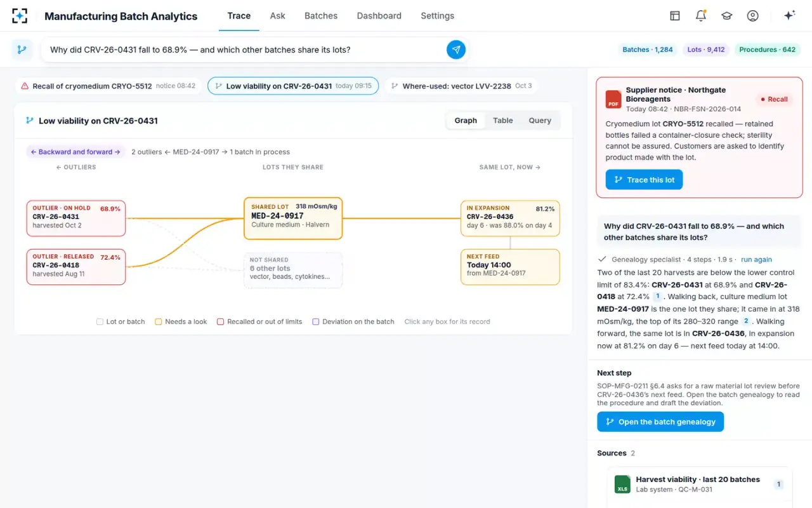Switch to the Trace tab
This screenshot has width=812, height=508.
pyautogui.click(x=239, y=16)
